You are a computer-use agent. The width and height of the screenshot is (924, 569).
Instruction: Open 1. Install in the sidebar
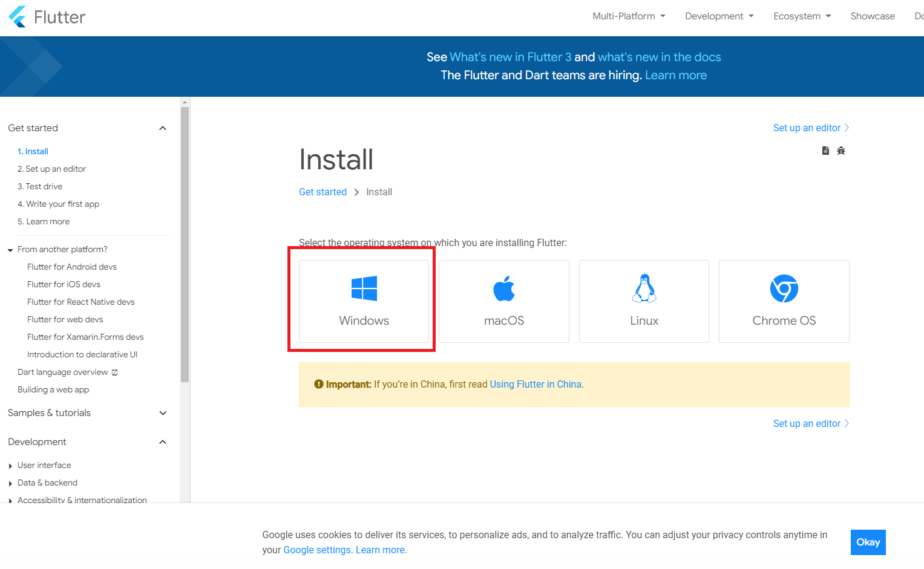[33, 151]
